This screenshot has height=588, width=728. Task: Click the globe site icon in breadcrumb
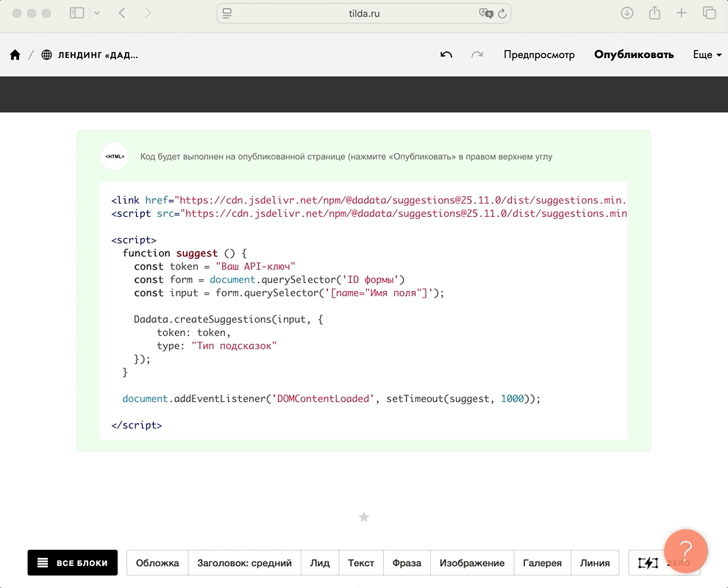point(47,55)
